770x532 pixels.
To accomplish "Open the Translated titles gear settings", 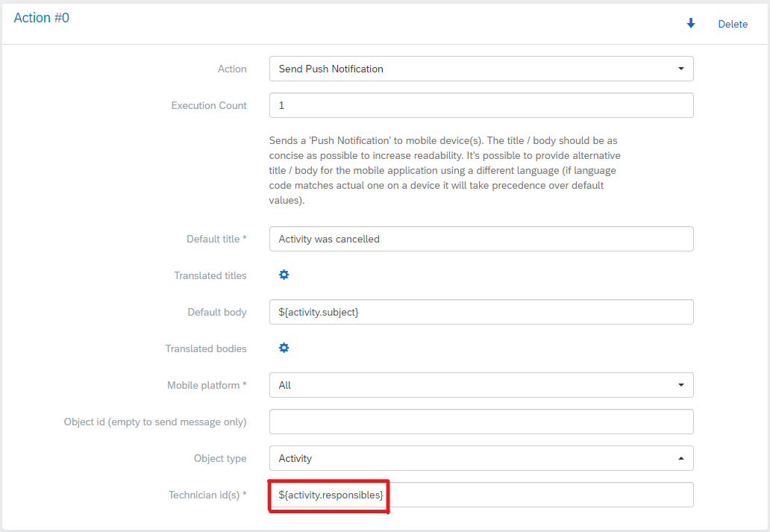I will [284, 275].
